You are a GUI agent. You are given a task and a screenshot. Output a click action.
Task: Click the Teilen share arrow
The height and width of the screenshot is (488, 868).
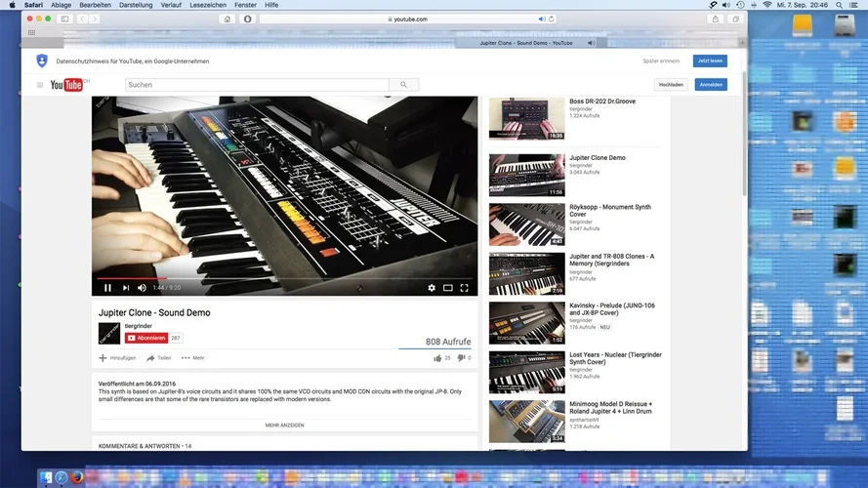coord(150,358)
